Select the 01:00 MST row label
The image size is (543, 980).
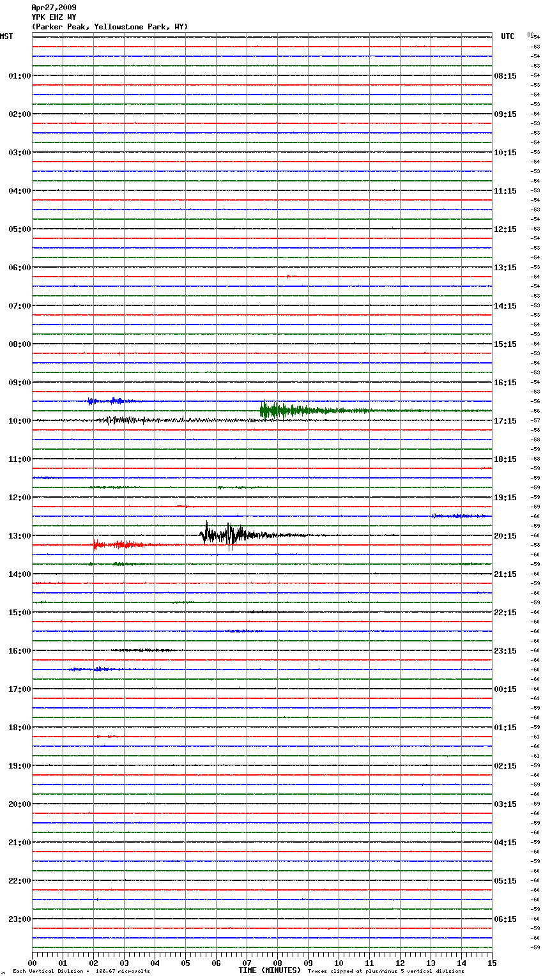coord(20,76)
